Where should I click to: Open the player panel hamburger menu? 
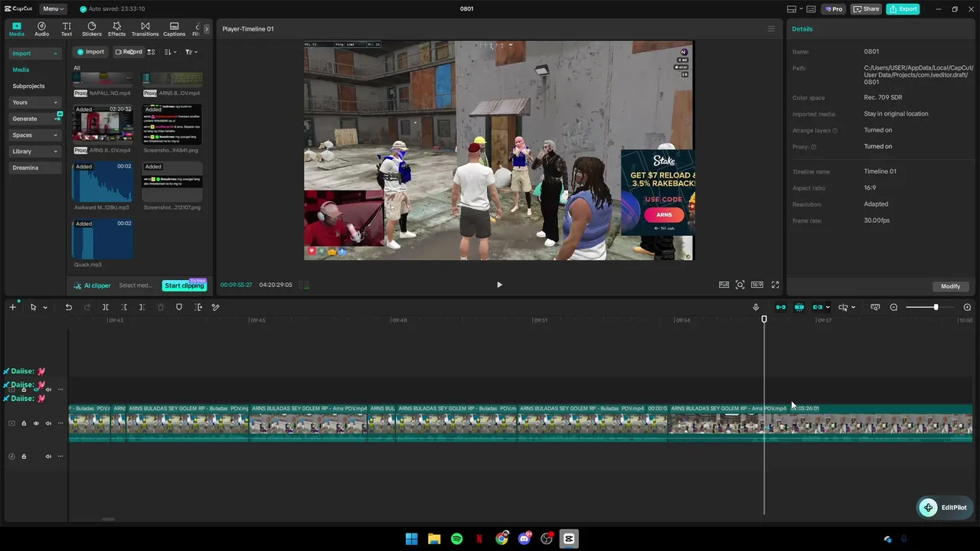coord(771,29)
